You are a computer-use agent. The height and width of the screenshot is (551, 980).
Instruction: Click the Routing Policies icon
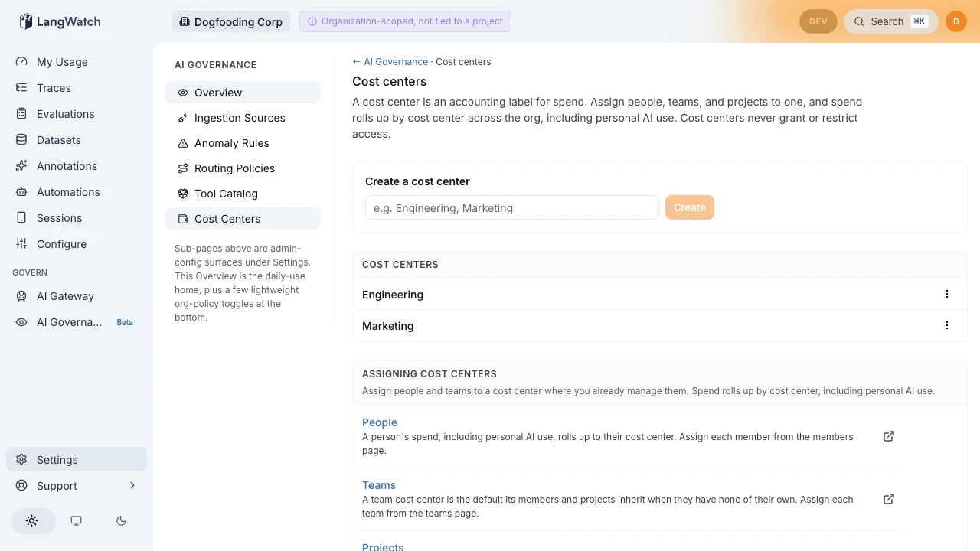coord(183,168)
